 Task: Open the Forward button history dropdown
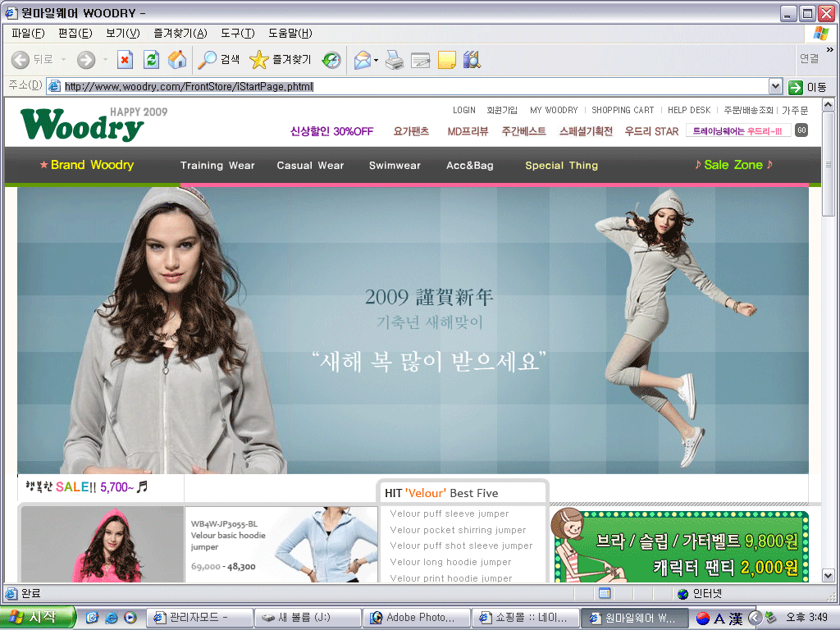pos(105,59)
